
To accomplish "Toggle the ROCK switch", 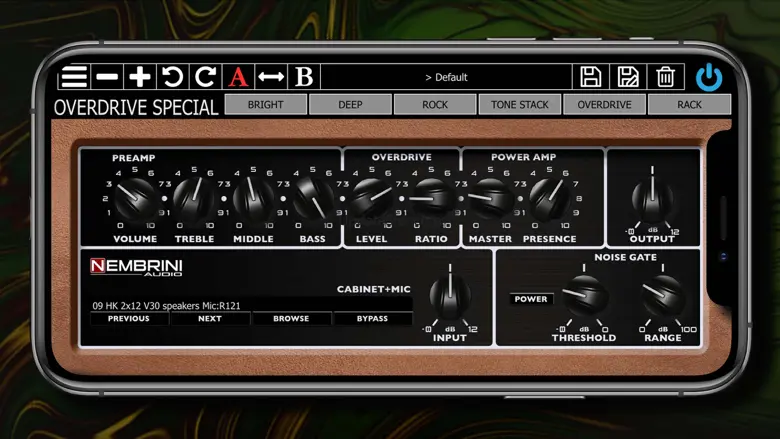I will tap(435, 104).
